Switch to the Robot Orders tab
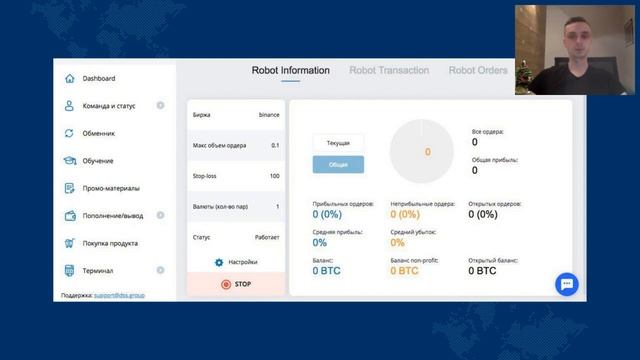 tap(478, 71)
